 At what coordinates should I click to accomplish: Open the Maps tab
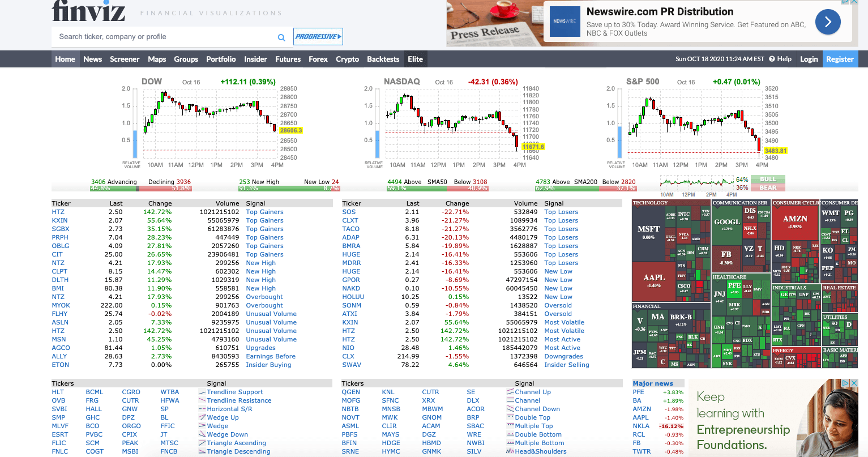pos(157,59)
